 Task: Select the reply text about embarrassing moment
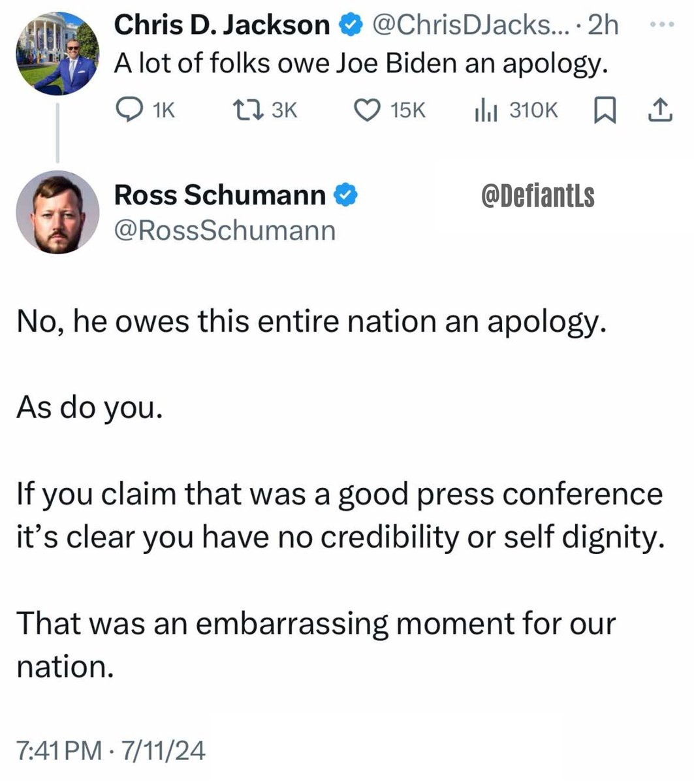click(316, 645)
